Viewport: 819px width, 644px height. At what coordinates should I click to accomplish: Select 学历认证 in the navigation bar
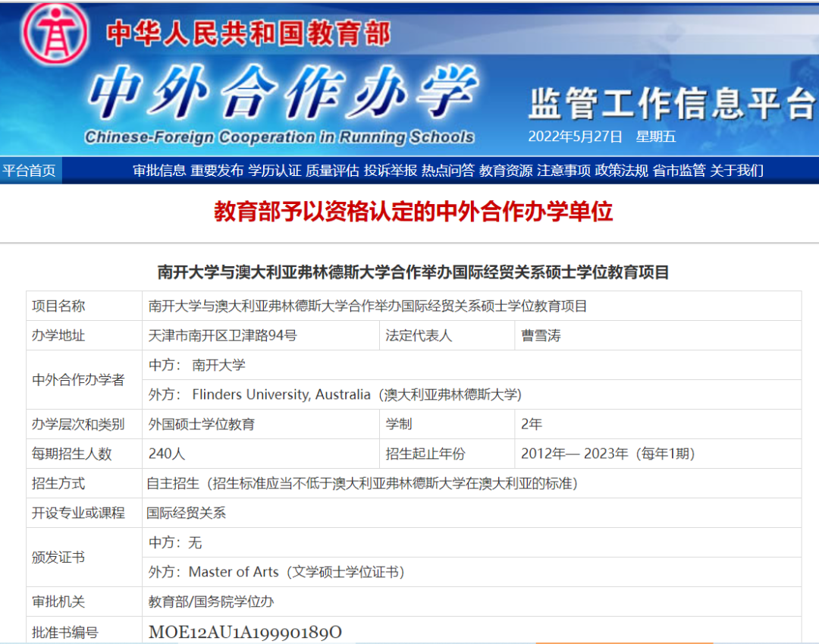pyautogui.click(x=275, y=170)
